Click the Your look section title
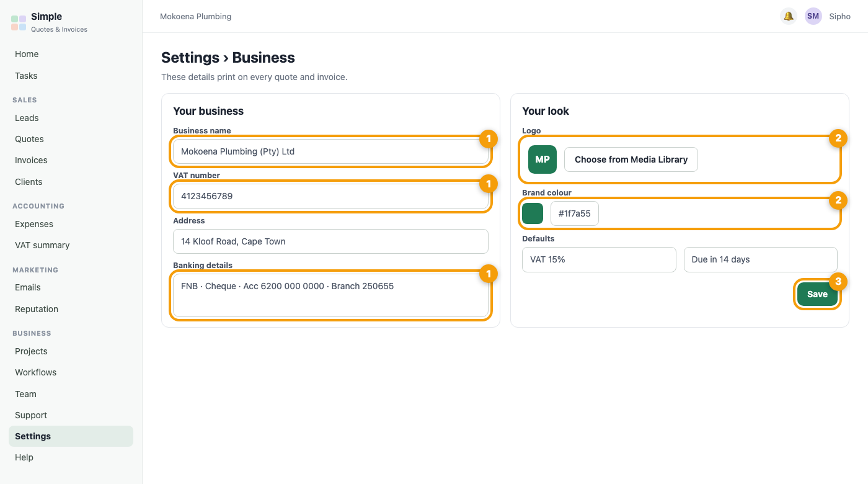The image size is (868, 484). [546, 111]
